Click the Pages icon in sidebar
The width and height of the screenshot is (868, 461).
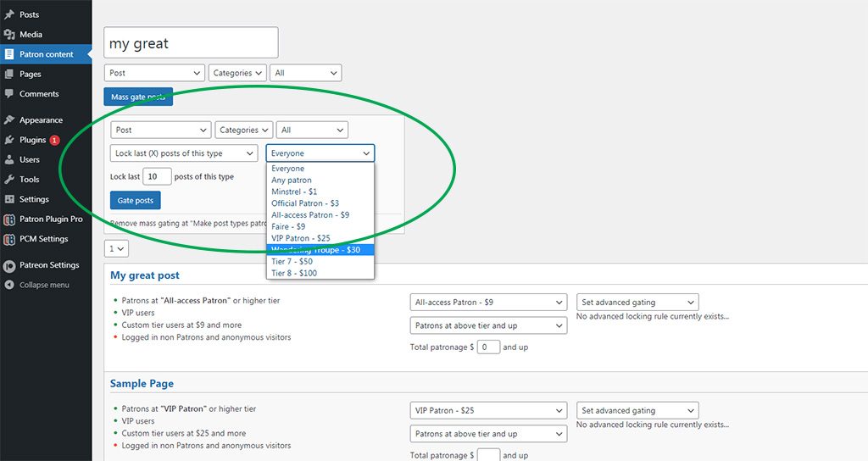coord(9,75)
